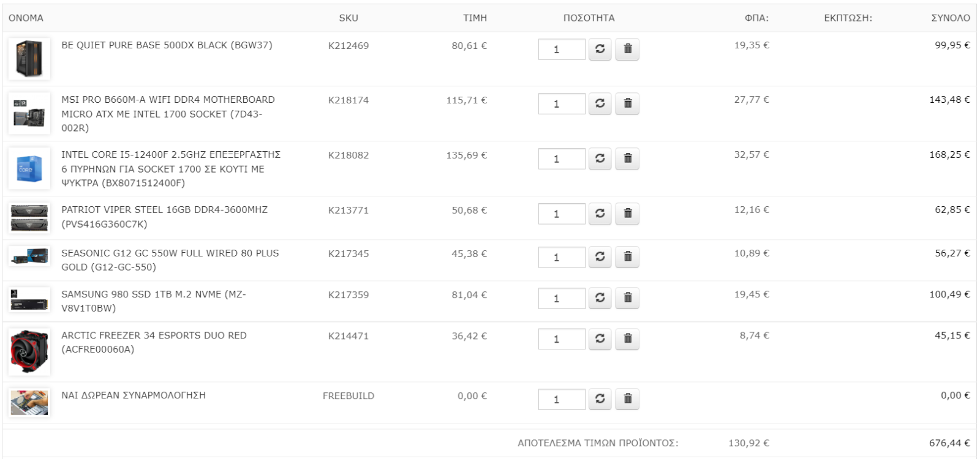Click quantity field for FREEBUILD row
Screen dimensions: 980x459
(x=562, y=400)
